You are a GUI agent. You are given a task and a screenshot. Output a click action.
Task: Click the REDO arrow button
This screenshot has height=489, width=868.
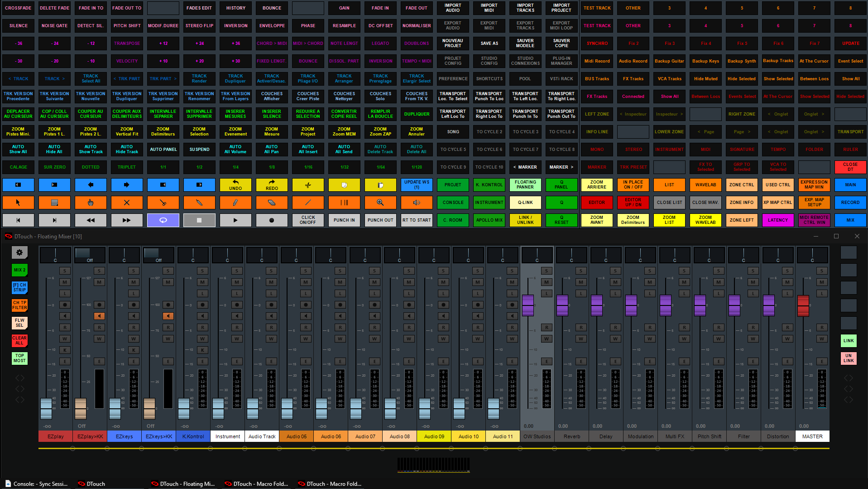[x=272, y=185]
